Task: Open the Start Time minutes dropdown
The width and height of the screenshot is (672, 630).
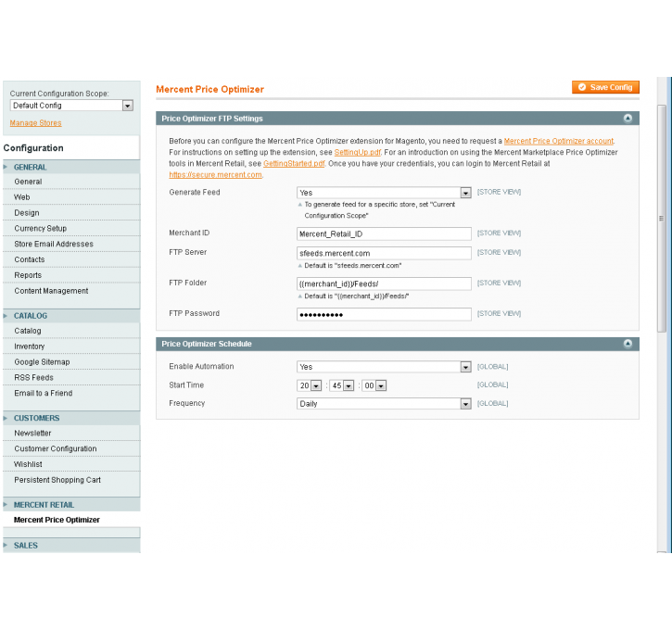Action: pos(342,385)
